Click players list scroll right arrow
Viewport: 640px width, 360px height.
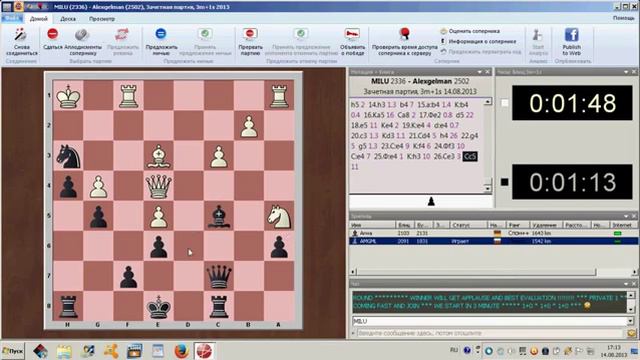[x=635, y=272]
